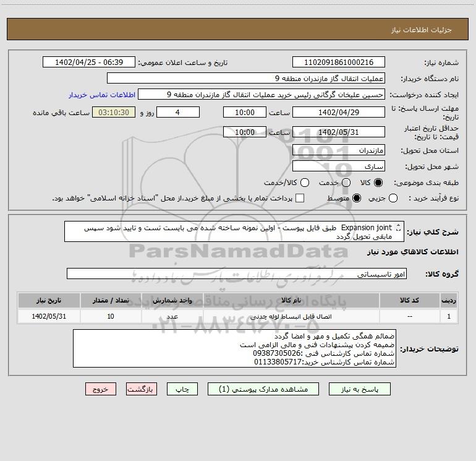Click the ایجاد کننده درخواست field
Viewport: 476px width, 461px height.
point(261,95)
